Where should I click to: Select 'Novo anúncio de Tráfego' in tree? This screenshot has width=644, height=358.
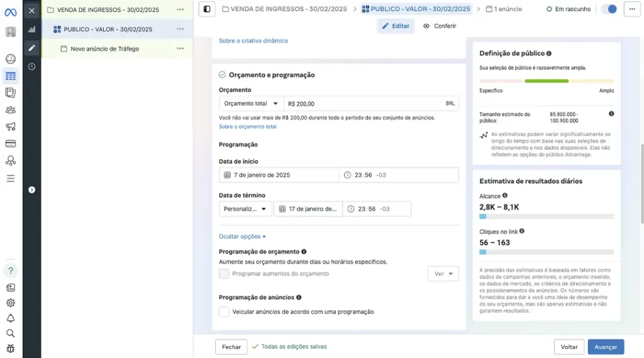104,48
